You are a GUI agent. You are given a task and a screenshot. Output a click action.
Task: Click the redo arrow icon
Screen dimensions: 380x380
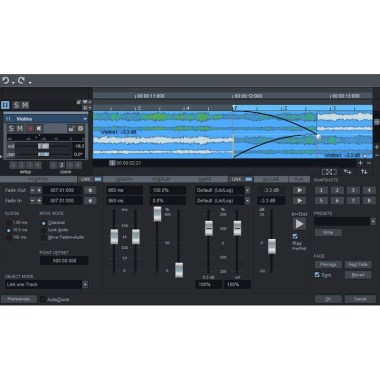point(21,80)
